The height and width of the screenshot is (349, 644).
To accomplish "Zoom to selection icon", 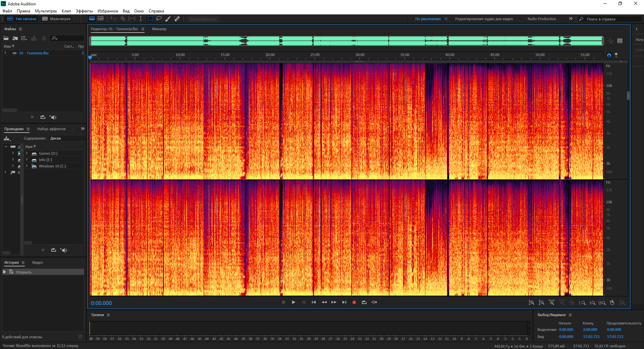I will 602,302.
